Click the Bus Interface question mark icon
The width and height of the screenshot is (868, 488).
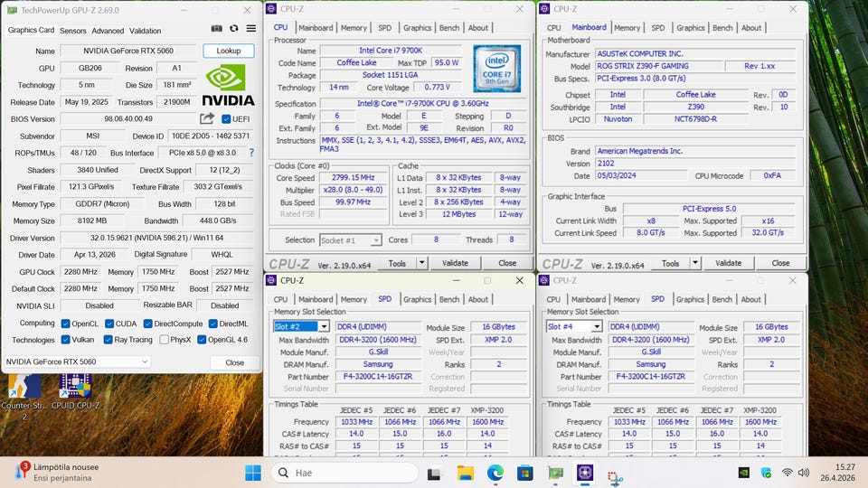pos(251,153)
